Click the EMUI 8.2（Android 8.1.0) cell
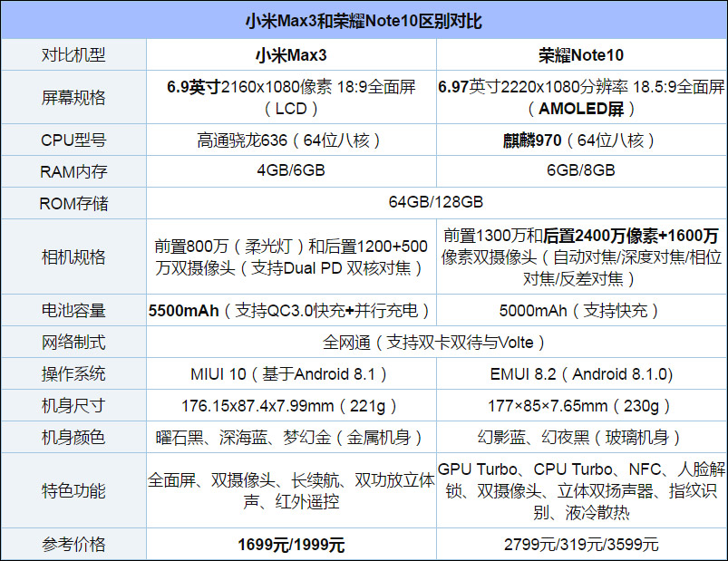 click(581, 374)
